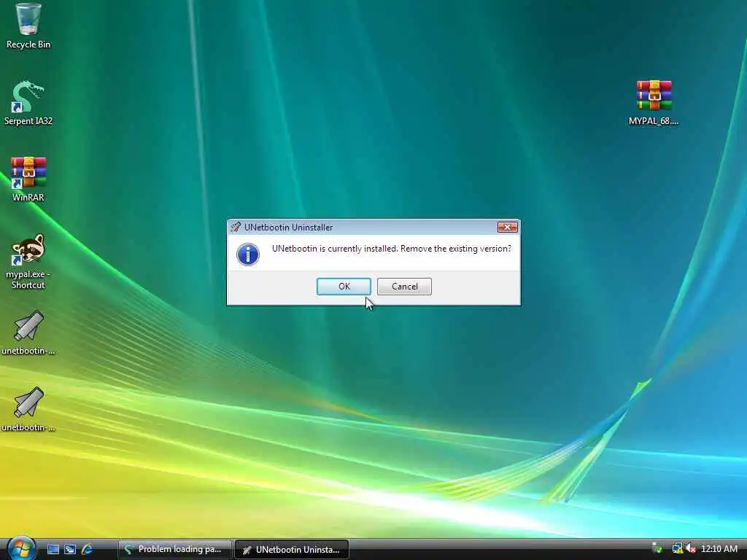This screenshot has height=560, width=747.
Task: Cancel the UNetbootin uninstall prompt
Action: (x=404, y=286)
